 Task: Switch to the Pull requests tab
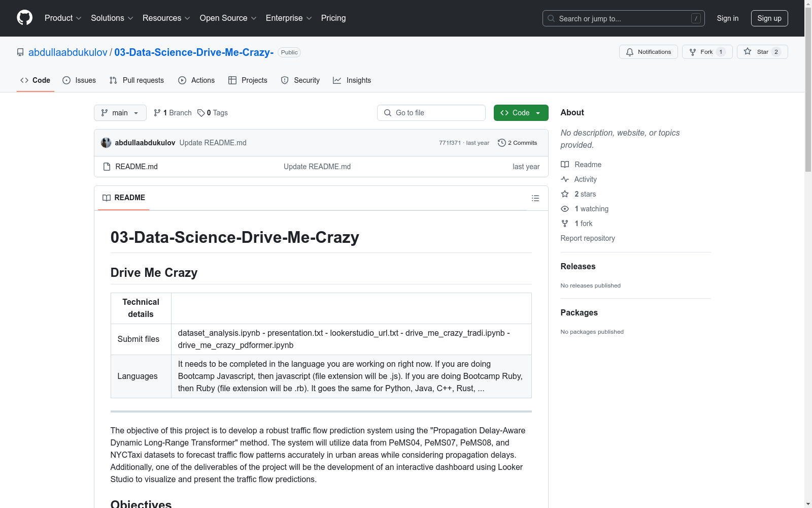click(137, 80)
